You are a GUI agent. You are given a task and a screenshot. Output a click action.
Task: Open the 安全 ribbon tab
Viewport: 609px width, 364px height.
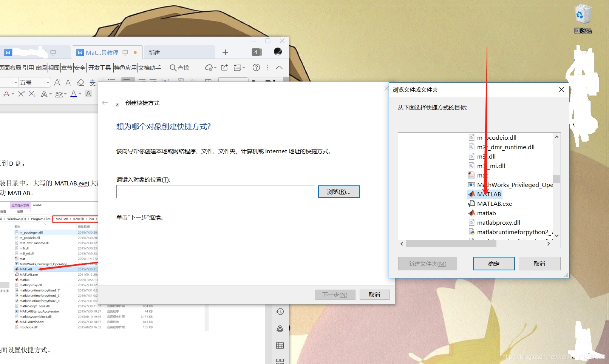point(80,68)
